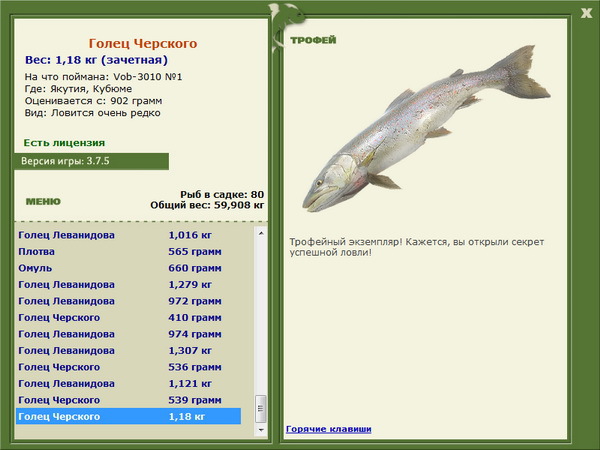Select Голец Леванидова 1,016 кг row
This screenshot has height=450, width=600.
128,235
